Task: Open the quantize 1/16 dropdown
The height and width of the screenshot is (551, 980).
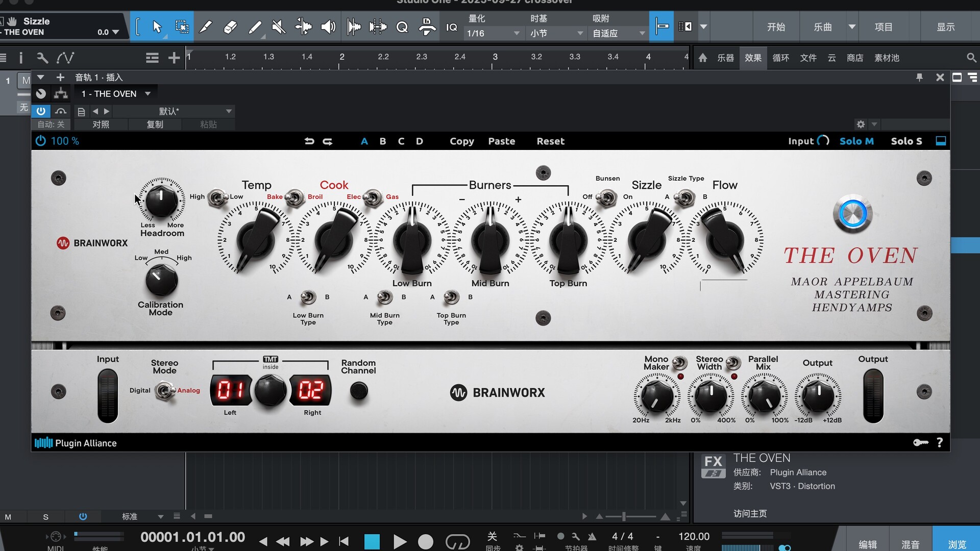Action: [493, 33]
